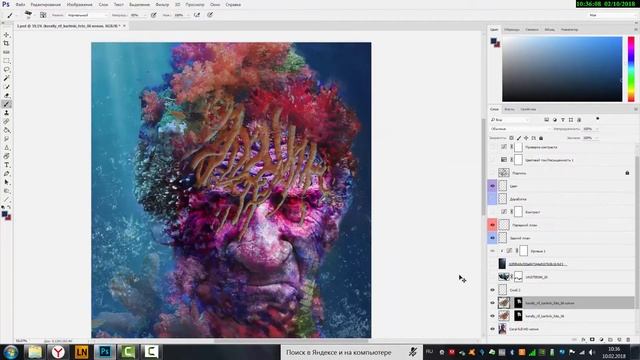Toggle pressure for size icon

click(210, 15)
